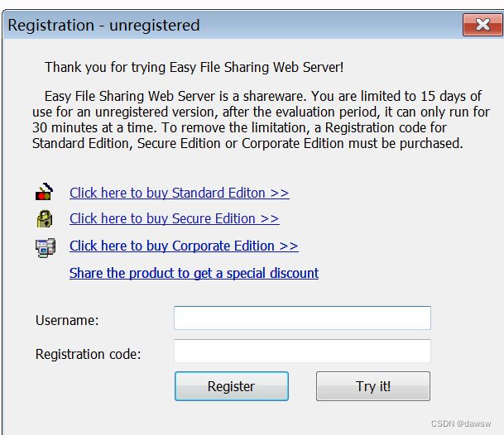
Task: Click '30 minutes at a time' text
Action: (94, 127)
